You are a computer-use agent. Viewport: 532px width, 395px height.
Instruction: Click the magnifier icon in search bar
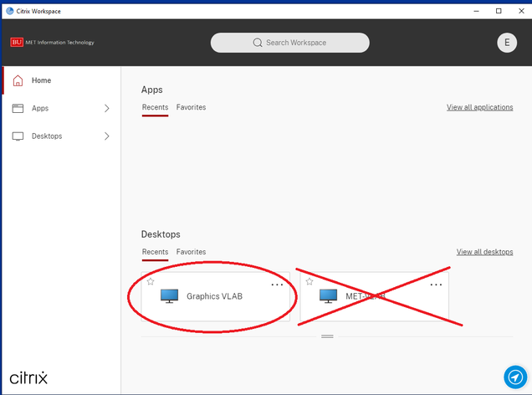pyautogui.click(x=258, y=43)
